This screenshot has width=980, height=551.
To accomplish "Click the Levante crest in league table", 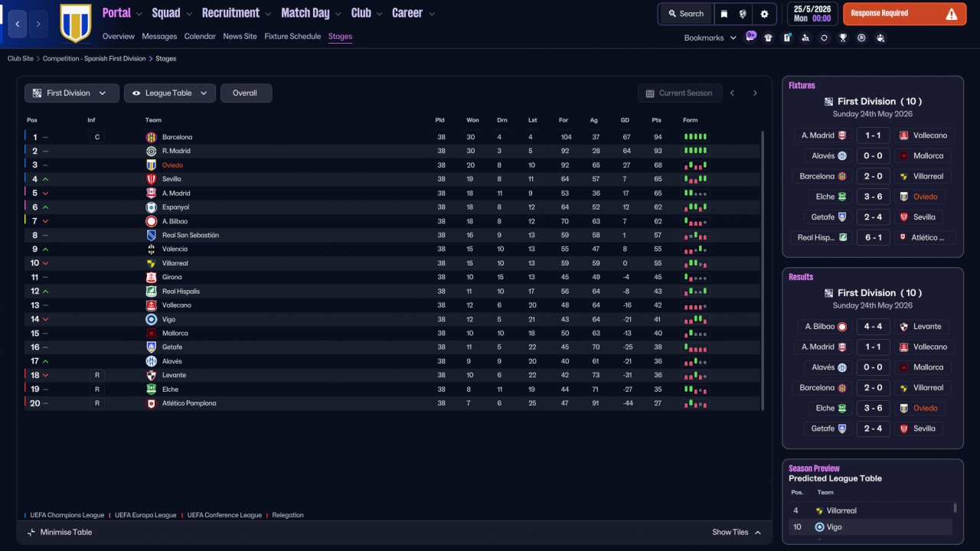I will [x=151, y=375].
